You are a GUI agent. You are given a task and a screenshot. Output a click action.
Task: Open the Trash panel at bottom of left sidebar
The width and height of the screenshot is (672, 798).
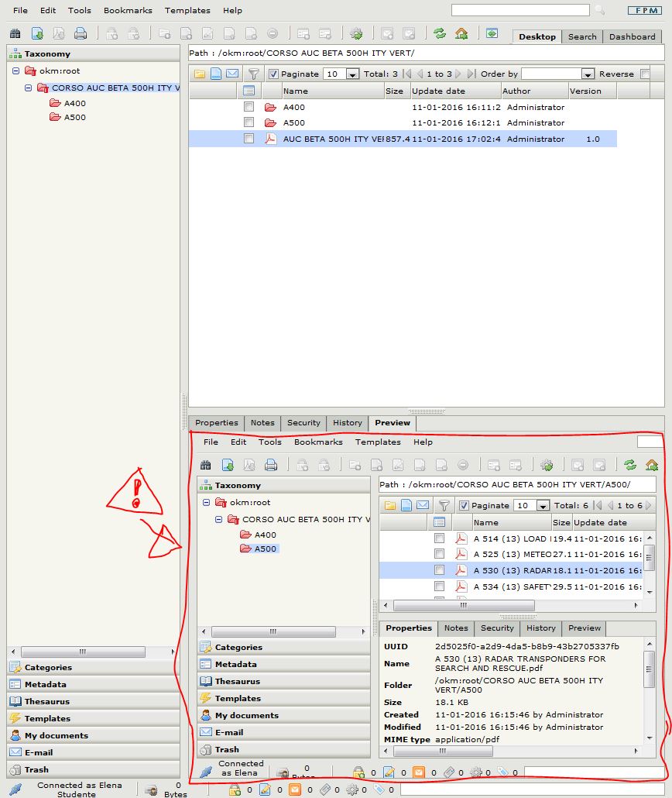tap(36, 769)
